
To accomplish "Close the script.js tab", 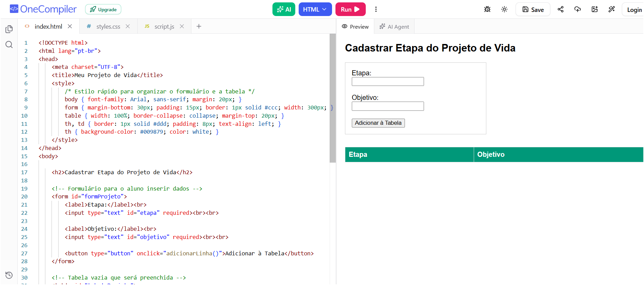I will (x=182, y=26).
